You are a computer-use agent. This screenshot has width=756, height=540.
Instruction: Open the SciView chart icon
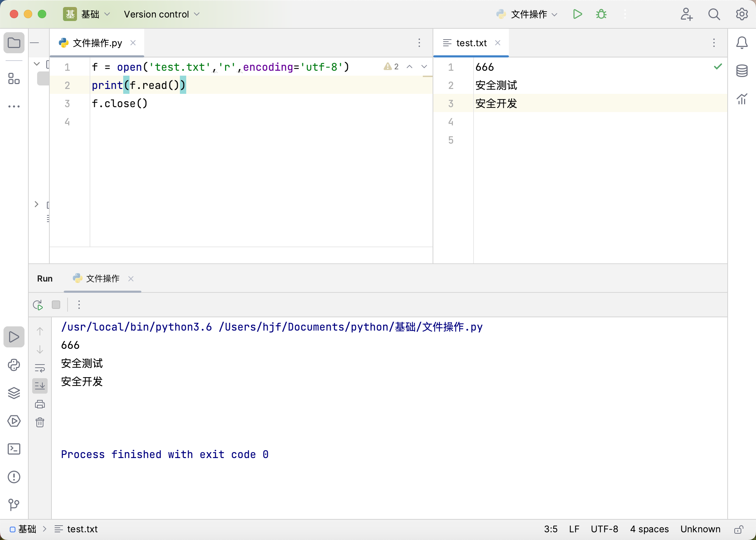tap(742, 99)
